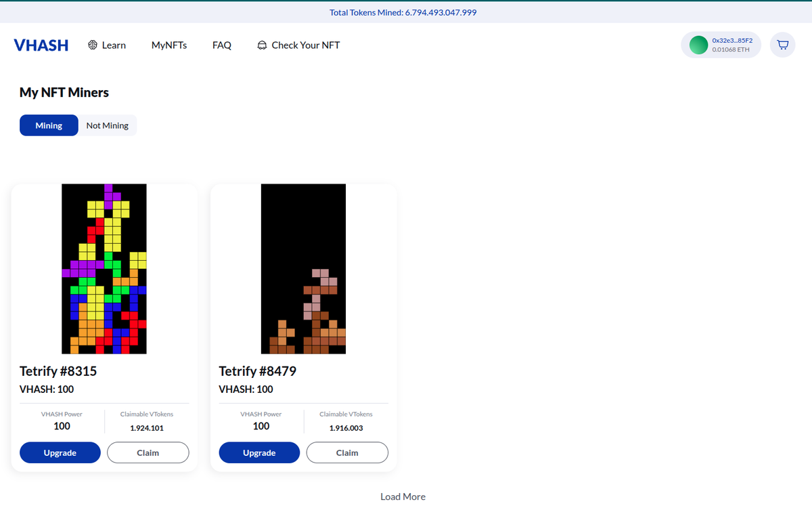
Task: Click the globe icon beside Learn
Action: pos(93,45)
